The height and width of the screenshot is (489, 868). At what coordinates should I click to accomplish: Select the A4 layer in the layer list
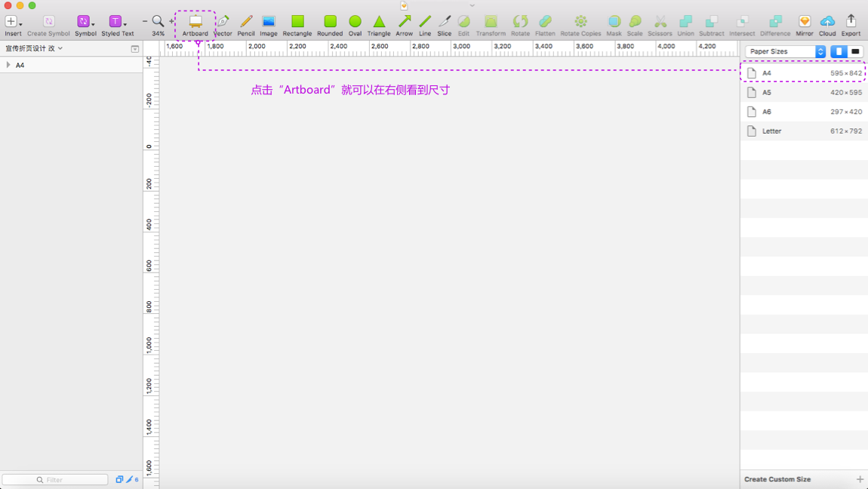click(x=72, y=65)
